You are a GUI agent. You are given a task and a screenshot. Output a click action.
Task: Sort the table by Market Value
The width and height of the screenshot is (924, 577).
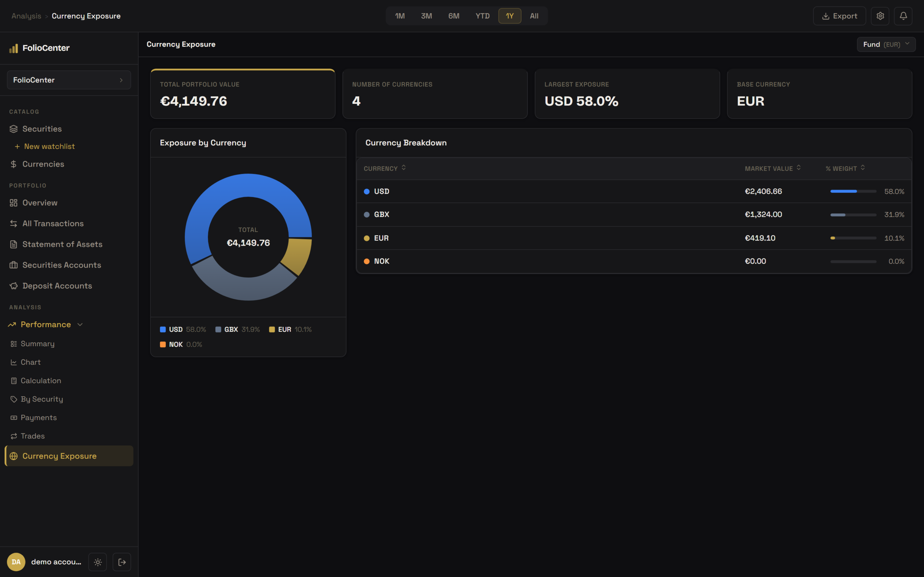[x=772, y=168]
